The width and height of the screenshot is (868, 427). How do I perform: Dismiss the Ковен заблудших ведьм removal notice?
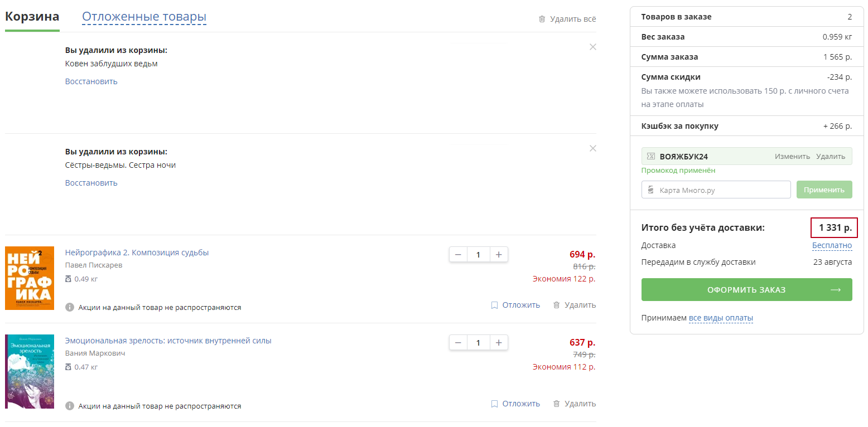[593, 47]
